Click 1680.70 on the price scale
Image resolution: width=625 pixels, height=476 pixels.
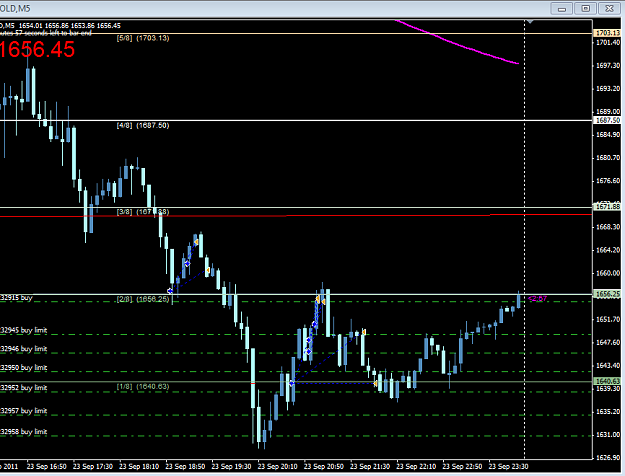[x=608, y=158]
